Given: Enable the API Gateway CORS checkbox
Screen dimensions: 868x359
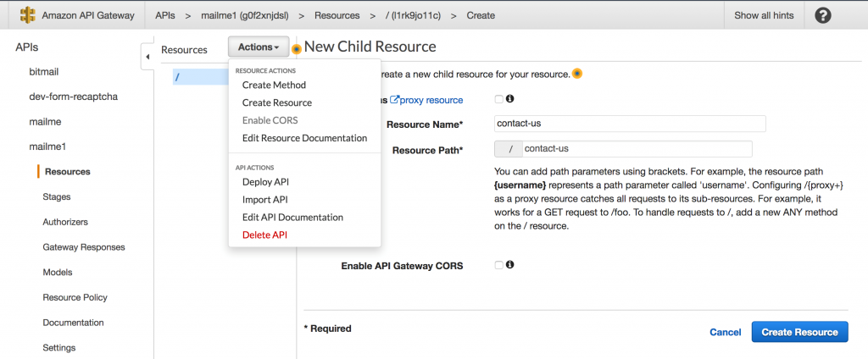Looking at the screenshot, I should 498,265.
